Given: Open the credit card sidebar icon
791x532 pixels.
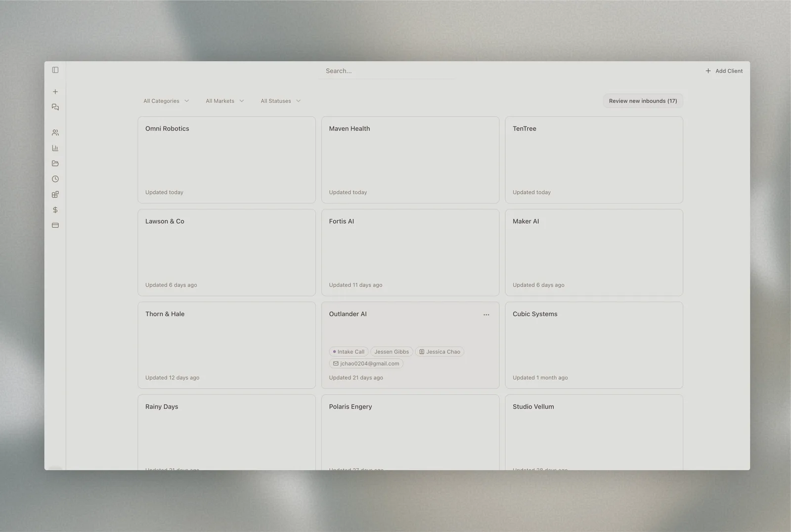Looking at the screenshot, I should pos(55,225).
